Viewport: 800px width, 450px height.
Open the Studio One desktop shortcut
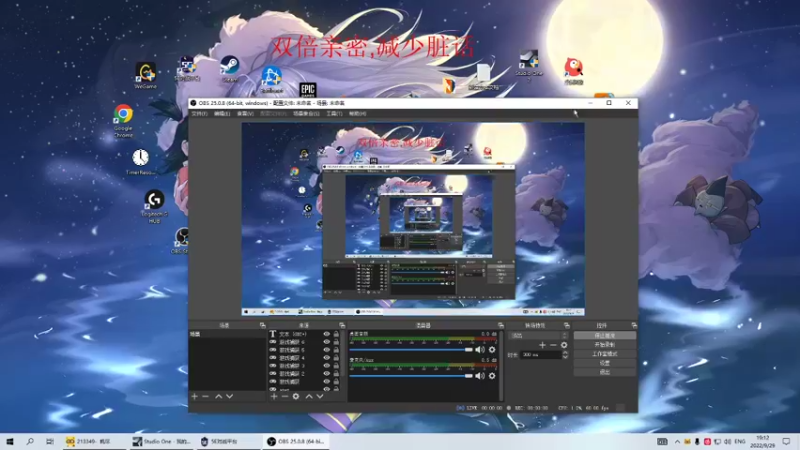(529, 65)
